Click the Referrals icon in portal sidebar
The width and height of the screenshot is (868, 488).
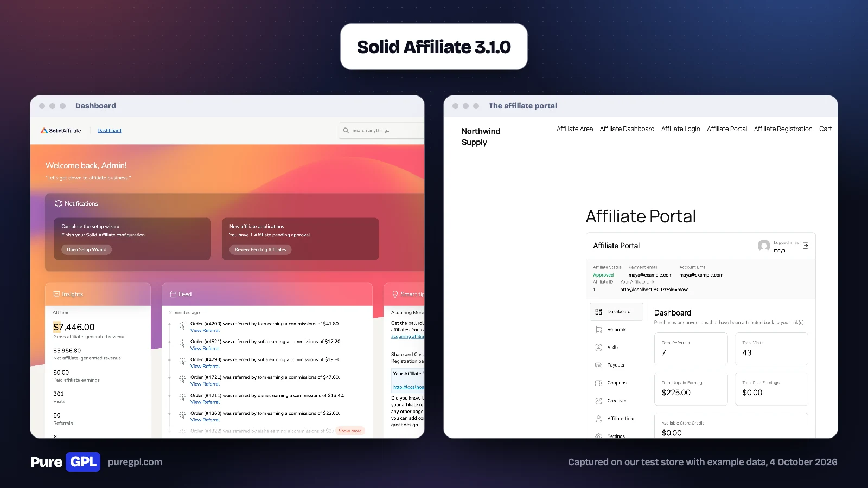(x=598, y=330)
